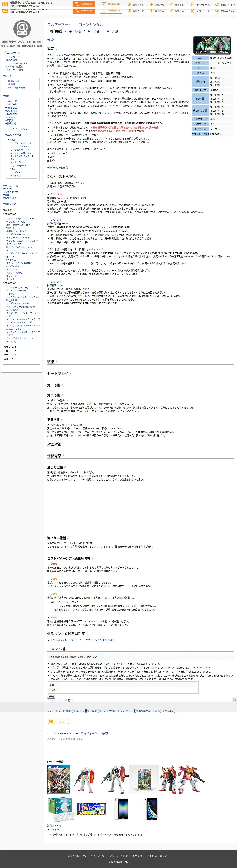Expand the ▼カスタマイズ sidebar group
The width and height of the screenshot is (237, 868).
tap(11, 192)
